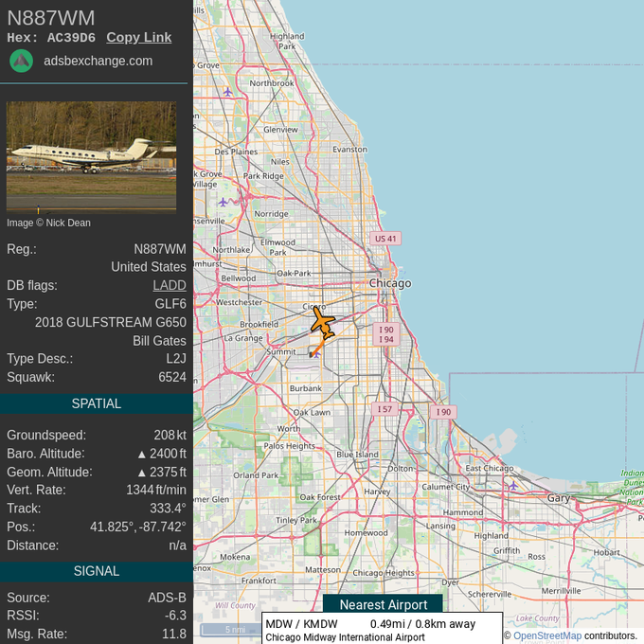Click the Chicago city label on map
644x644 pixels.
pyautogui.click(x=390, y=283)
